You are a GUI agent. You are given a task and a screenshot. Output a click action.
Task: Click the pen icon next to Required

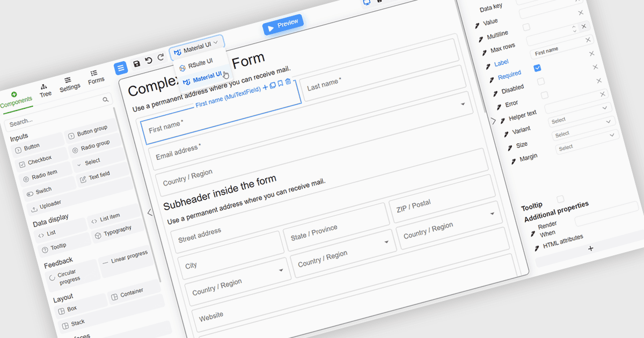492,80
